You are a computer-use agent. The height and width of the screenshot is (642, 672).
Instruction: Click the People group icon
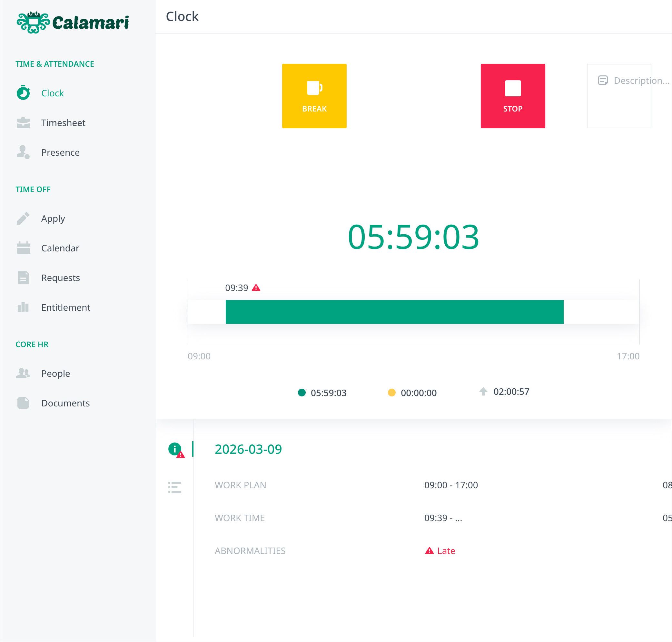[23, 373]
